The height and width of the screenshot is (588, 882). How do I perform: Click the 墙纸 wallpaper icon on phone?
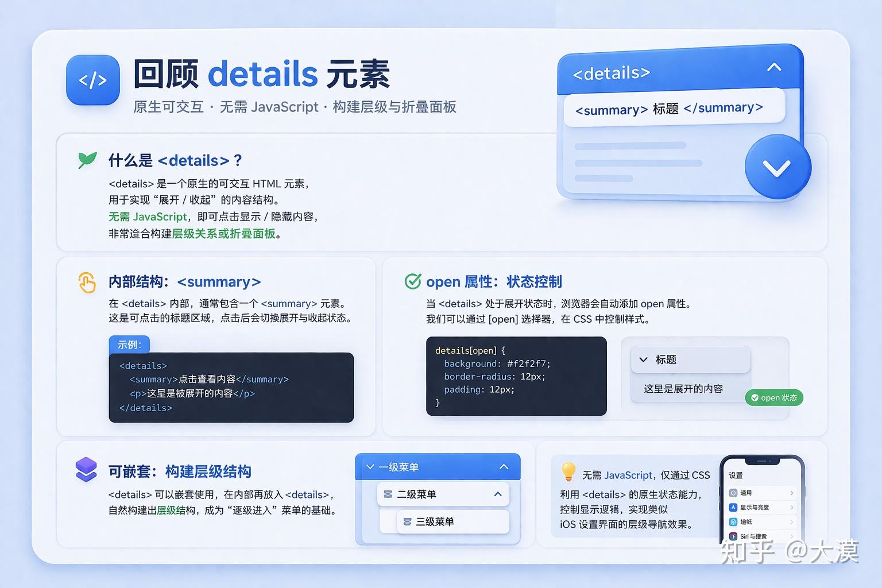pyautogui.click(x=733, y=521)
